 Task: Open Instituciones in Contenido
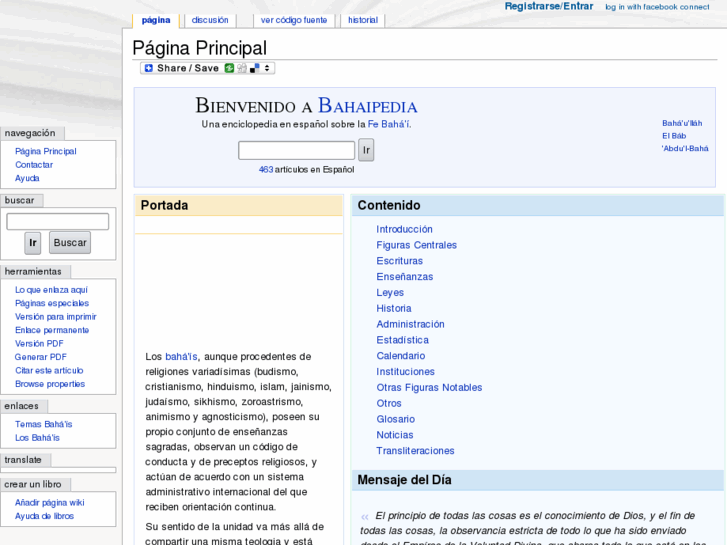pyautogui.click(x=405, y=372)
